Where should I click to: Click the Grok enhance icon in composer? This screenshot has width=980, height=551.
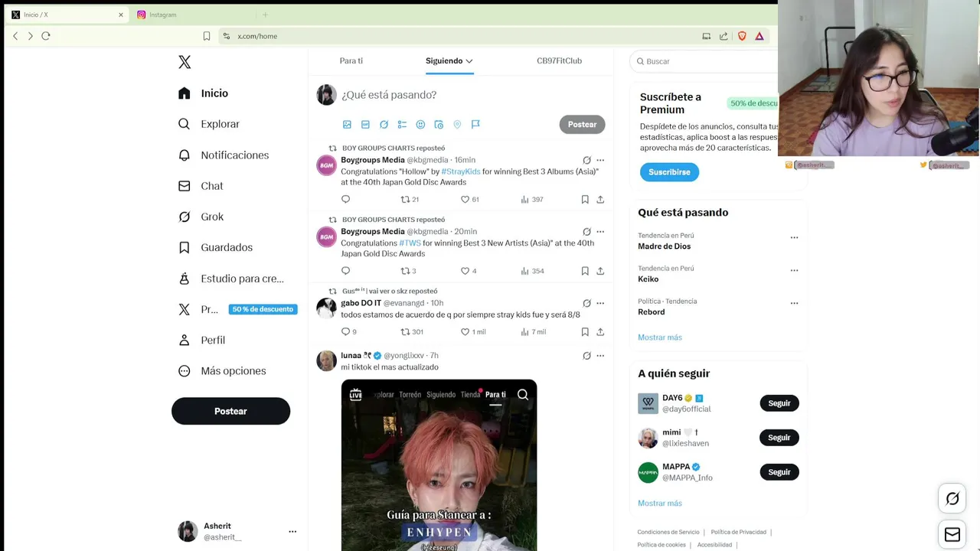click(384, 124)
